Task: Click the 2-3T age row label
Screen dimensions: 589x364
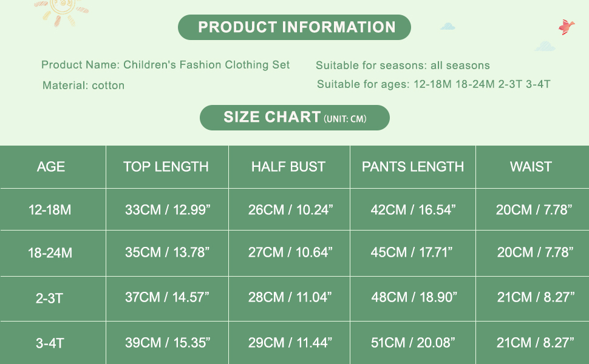Action: [50, 298]
